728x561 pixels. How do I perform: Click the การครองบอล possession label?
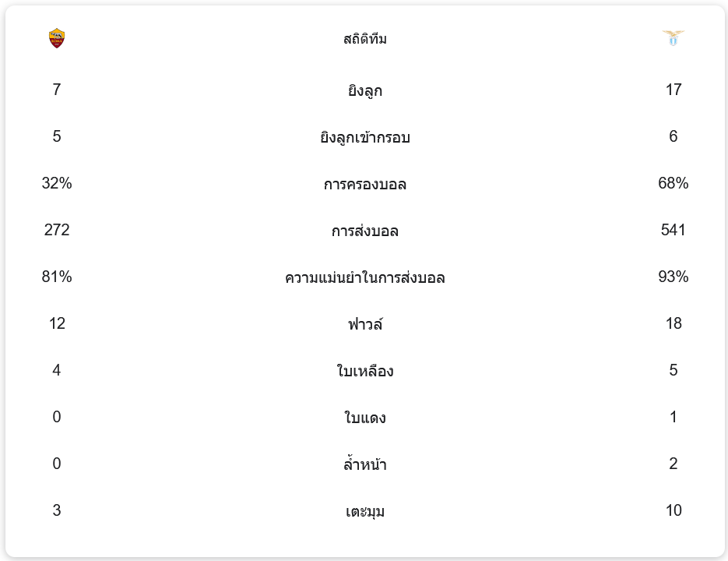point(364,184)
